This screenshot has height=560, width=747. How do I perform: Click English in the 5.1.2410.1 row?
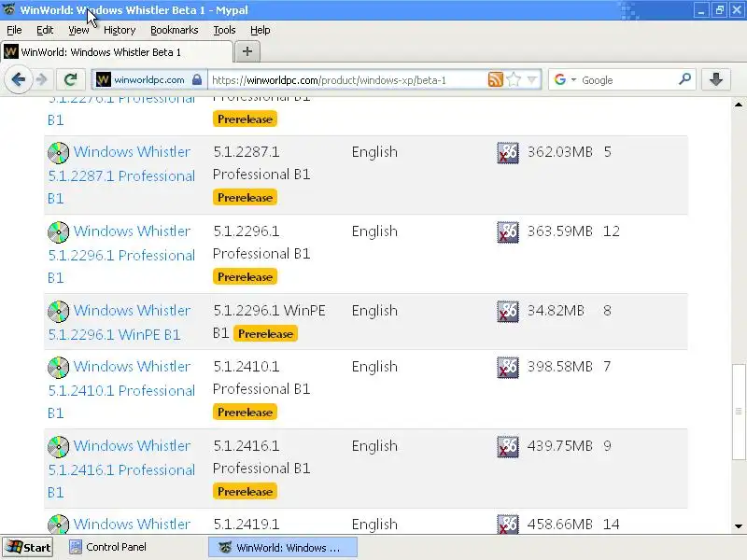pyautogui.click(x=374, y=367)
